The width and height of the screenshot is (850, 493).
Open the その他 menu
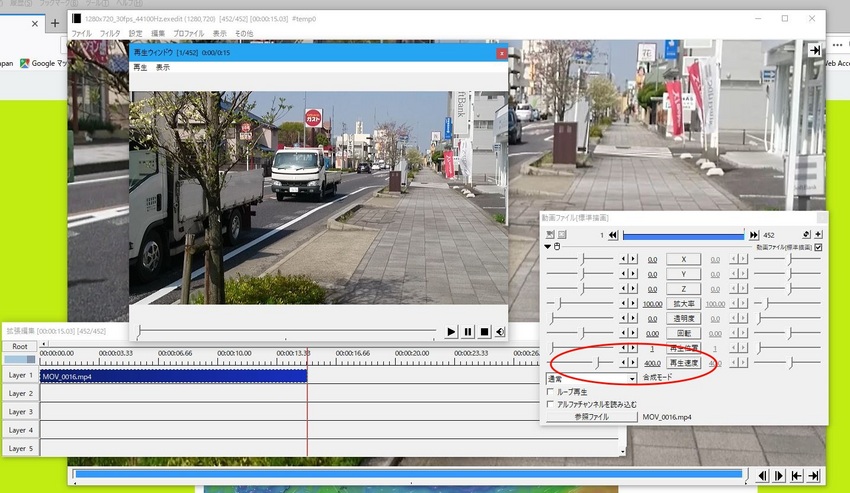pos(244,34)
